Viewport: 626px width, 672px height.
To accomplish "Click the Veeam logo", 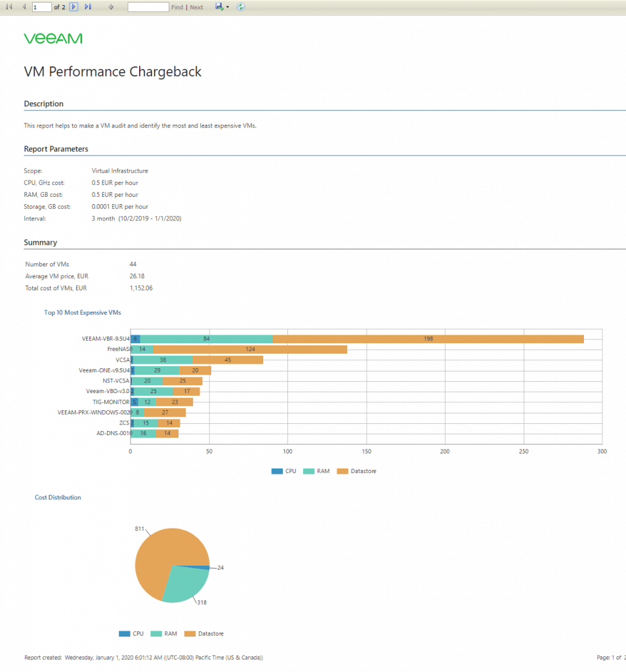I will [53, 39].
